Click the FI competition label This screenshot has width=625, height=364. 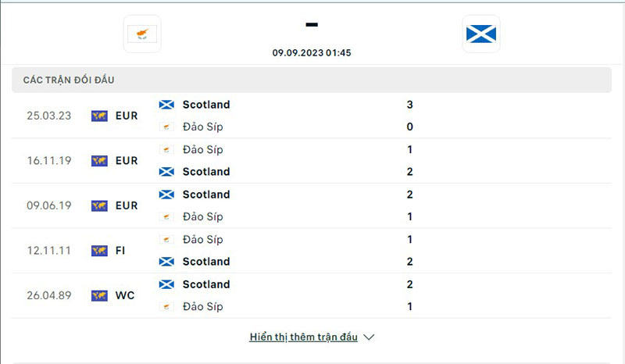coord(120,251)
